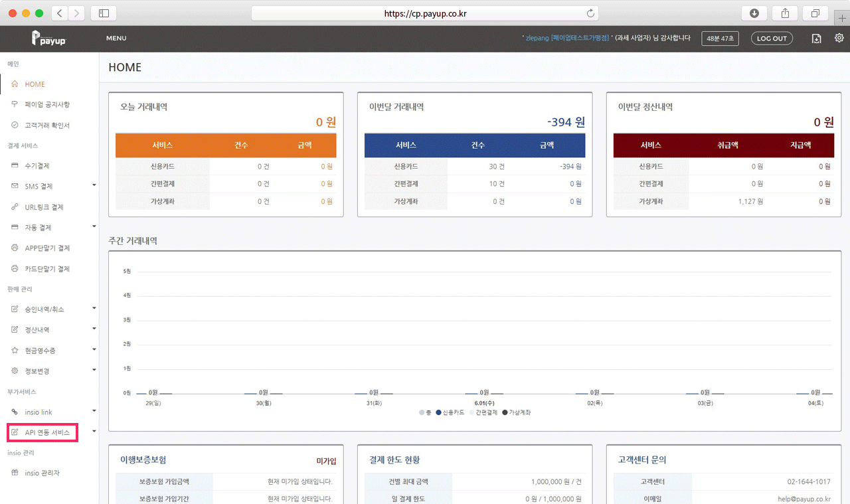Click 1,127 원 in 가상계좌 settlement row
This screenshot has width=850, height=504.
point(750,201)
